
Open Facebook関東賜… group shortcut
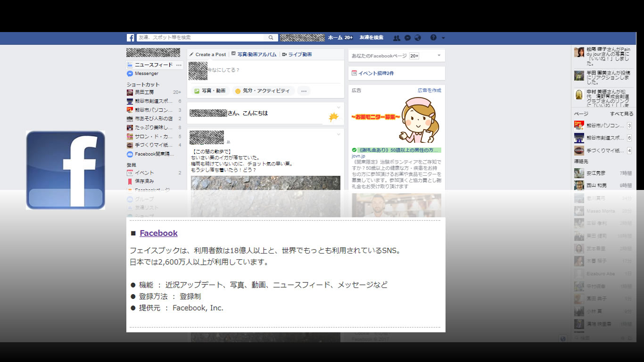(x=154, y=154)
